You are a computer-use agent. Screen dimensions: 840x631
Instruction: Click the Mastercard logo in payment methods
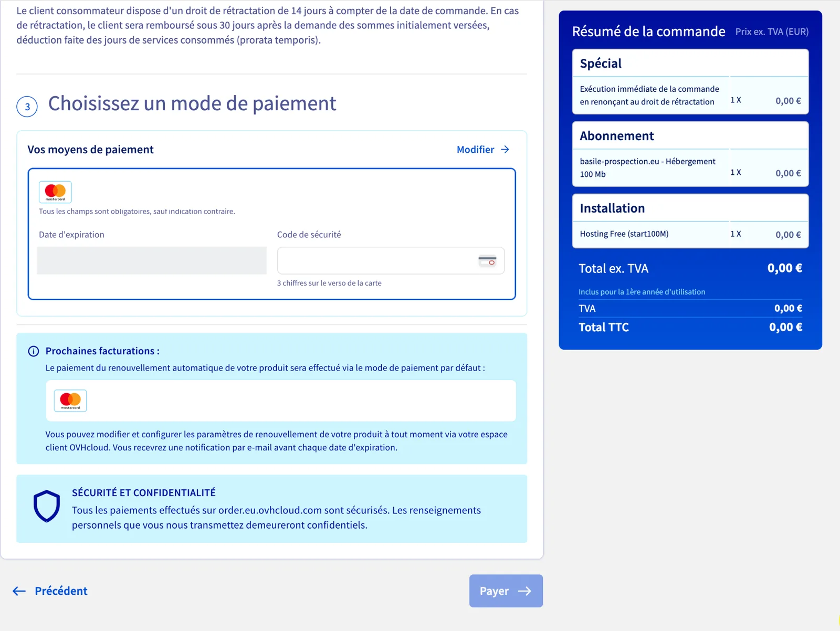pos(55,192)
